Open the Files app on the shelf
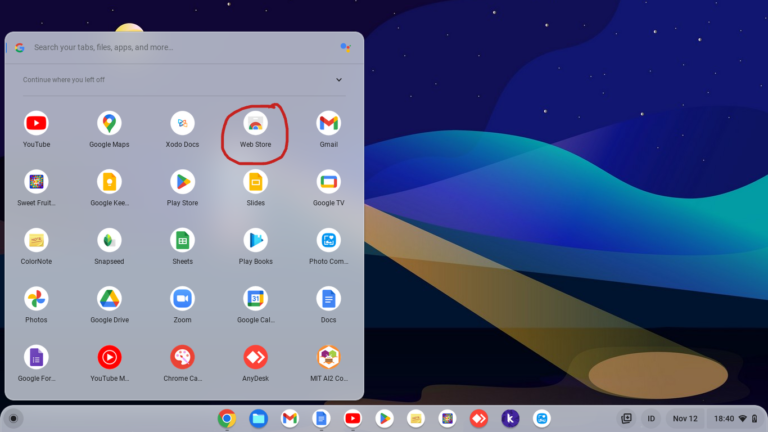Screen dimensions: 768x432 [258, 418]
